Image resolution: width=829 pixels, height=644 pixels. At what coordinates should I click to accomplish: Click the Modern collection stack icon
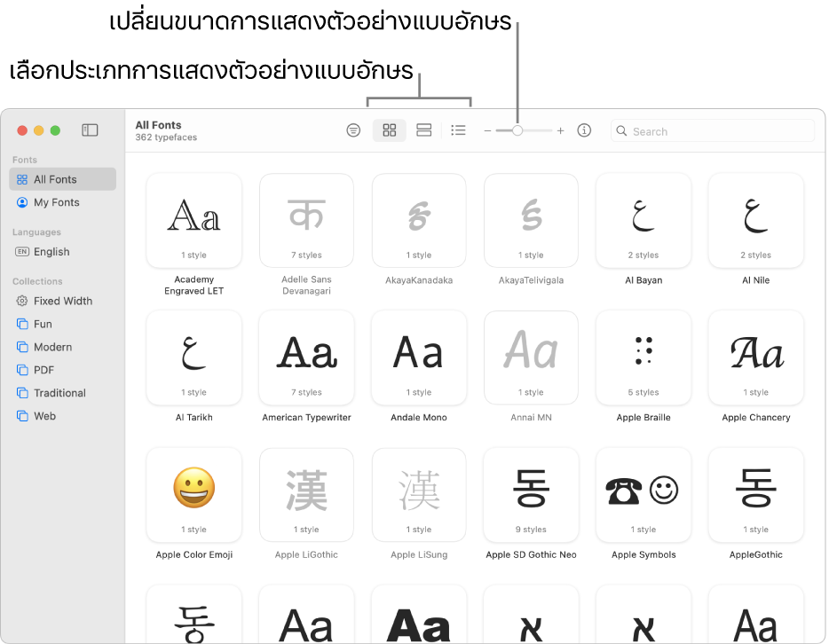[21, 347]
